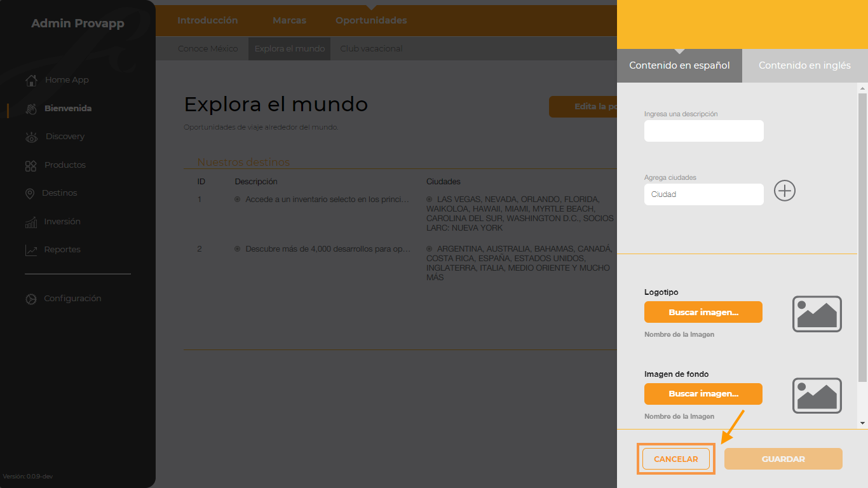Open Reportes in the sidebar
This screenshot has width=868, height=488.
[x=62, y=250]
